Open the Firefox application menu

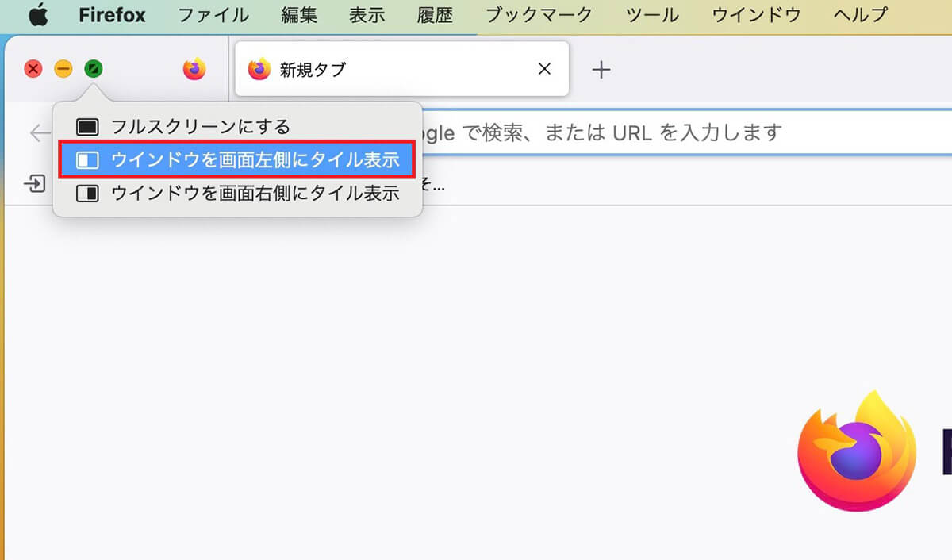(113, 15)
